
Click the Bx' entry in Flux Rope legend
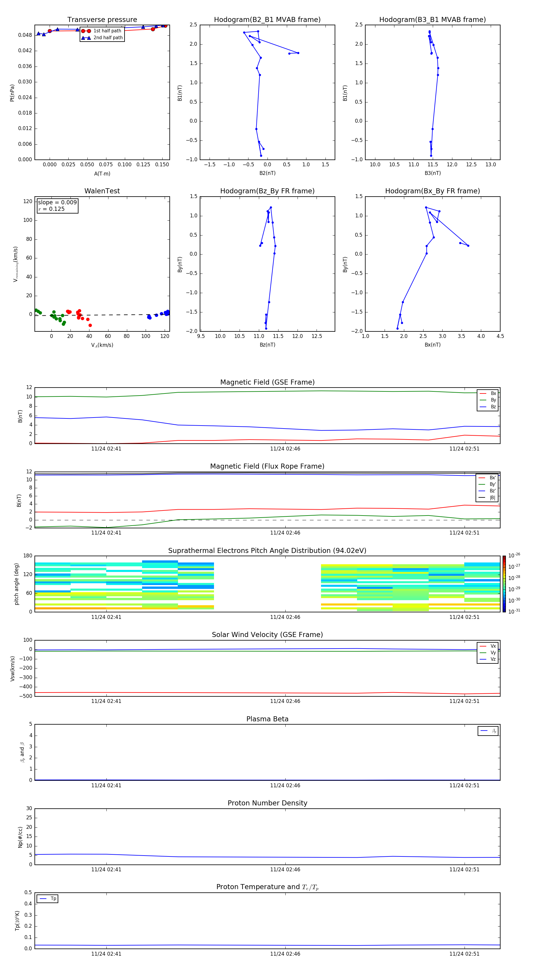pos(487,478)
